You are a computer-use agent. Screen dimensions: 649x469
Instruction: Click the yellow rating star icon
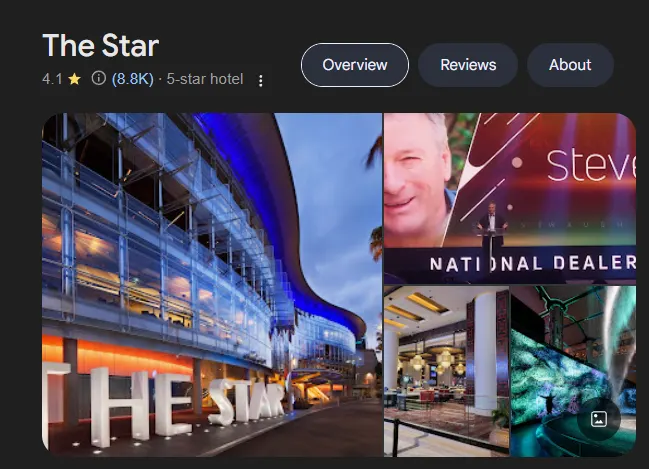[74, 78]
